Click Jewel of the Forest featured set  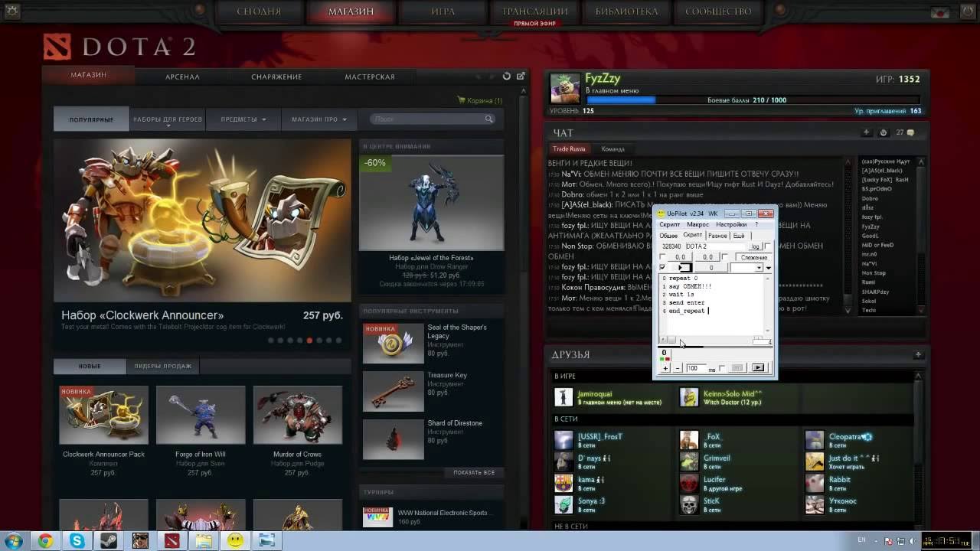432,203
